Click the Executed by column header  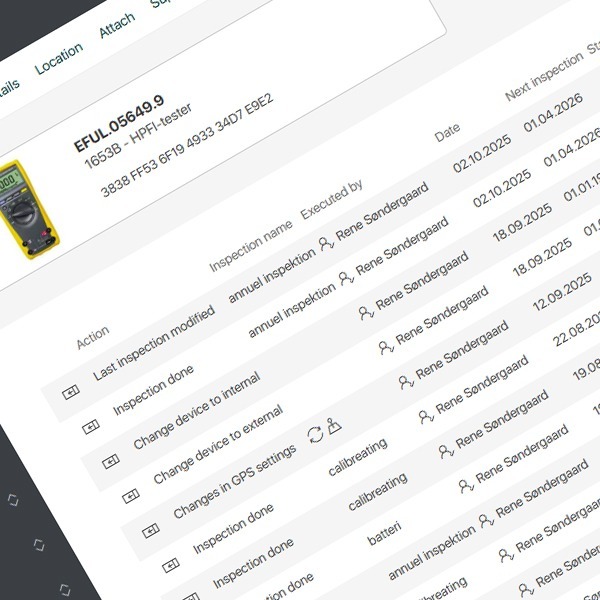[332, 201]
